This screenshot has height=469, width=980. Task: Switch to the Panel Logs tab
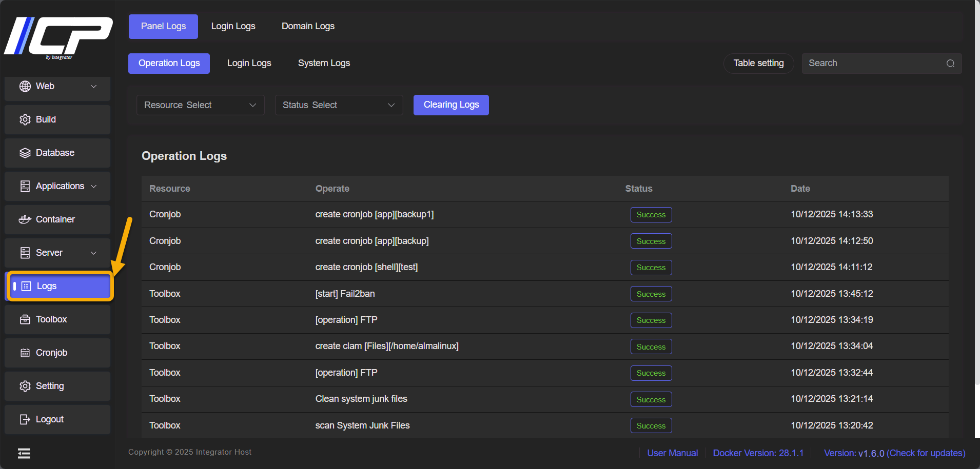click(163, 27)
